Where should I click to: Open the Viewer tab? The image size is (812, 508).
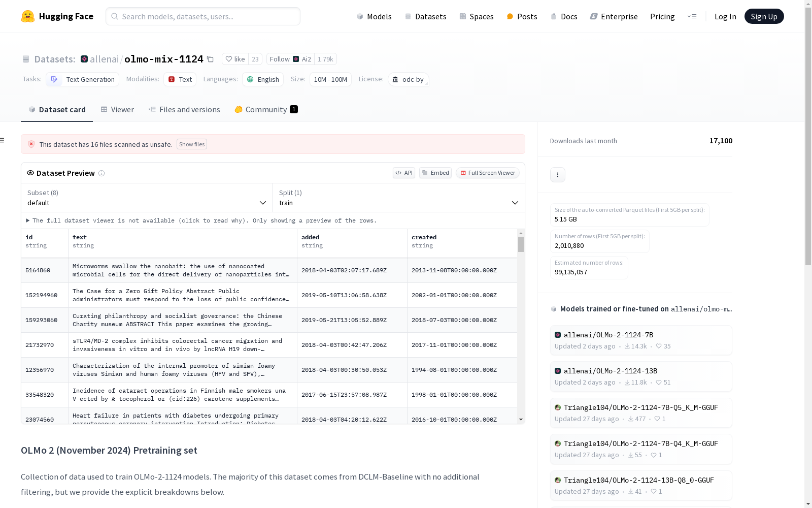pos(117,110)
